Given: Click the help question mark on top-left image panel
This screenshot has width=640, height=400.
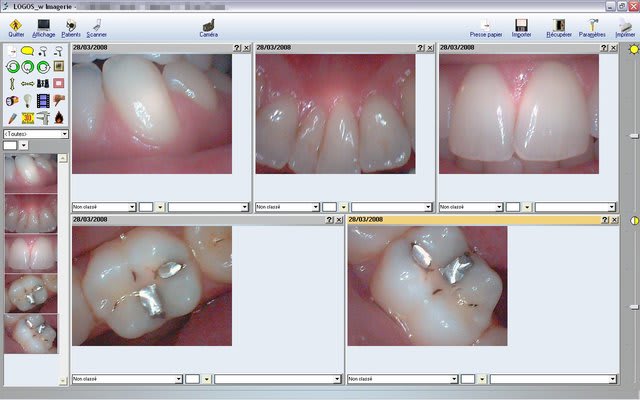Looking at the screenshot, I should [237, 47].
